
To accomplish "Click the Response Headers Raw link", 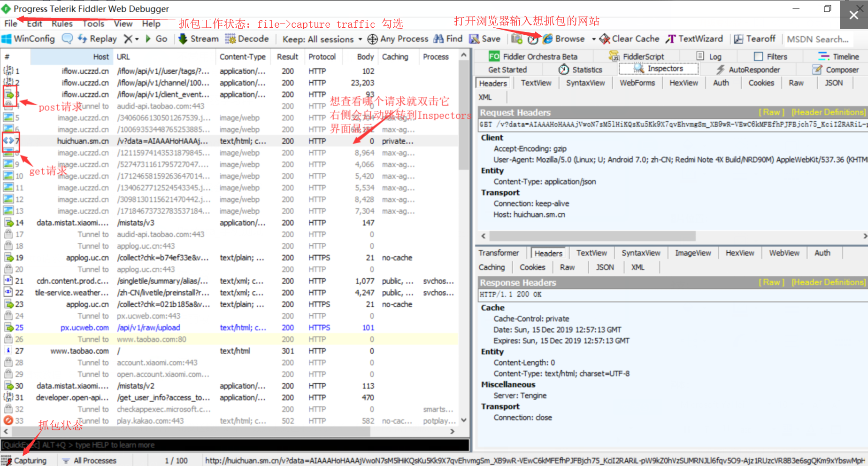I will [x=771, y=282].
